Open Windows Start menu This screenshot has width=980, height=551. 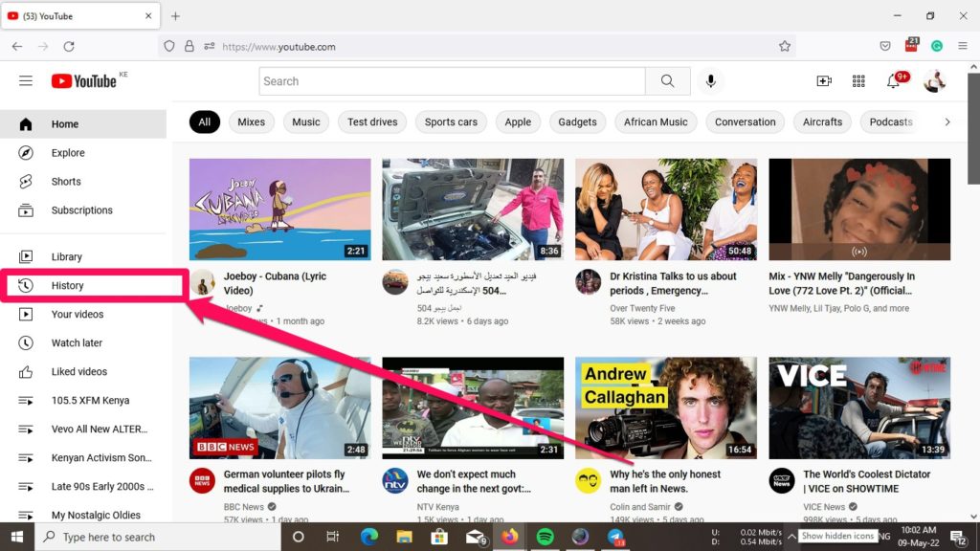(x=17, y=537)
